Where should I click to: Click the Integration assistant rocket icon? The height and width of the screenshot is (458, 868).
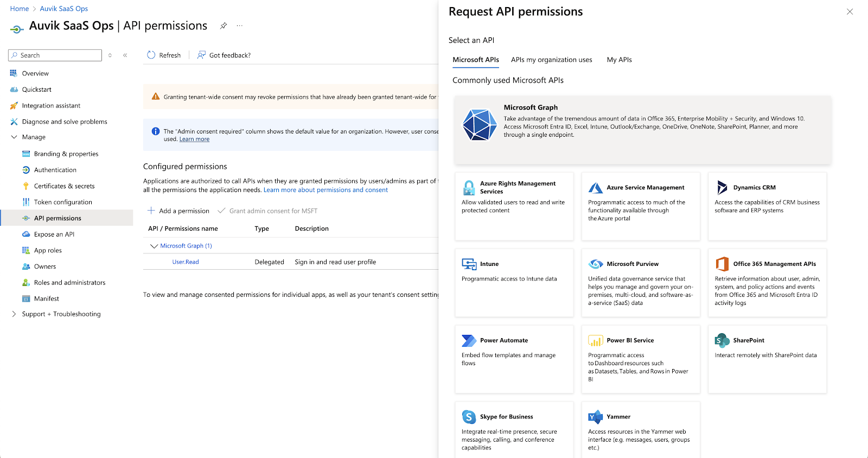click(14, 106)
